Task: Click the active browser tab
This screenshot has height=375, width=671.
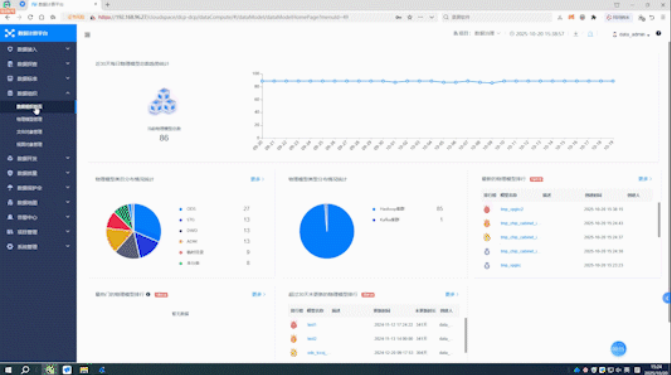Action: coord(64,5)
